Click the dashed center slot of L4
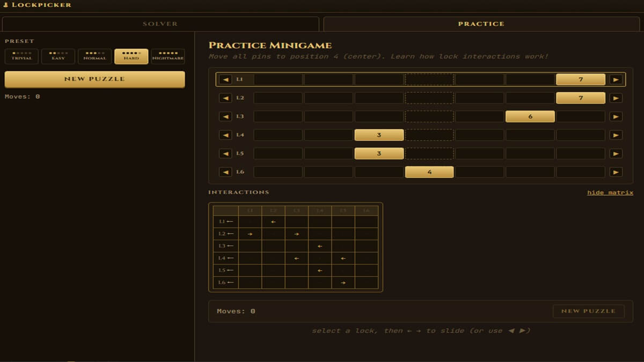This screenshot has height=362, width=644. tap(429, 135)
